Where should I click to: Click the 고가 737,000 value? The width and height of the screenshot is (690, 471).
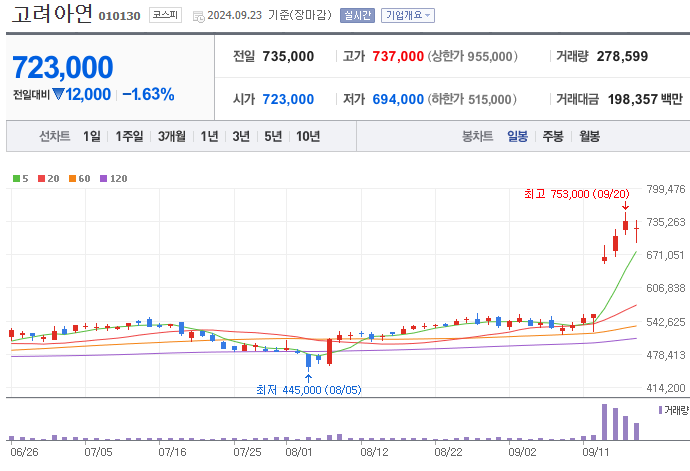(x=398, y=56)
